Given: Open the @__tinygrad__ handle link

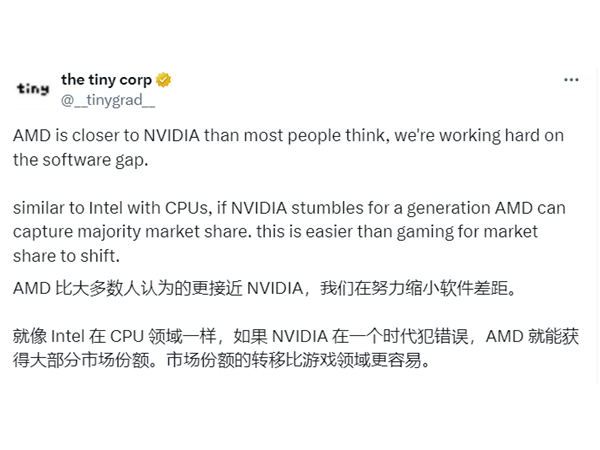Looking at the screenshot, I should pyautogui.click(x=108, y=100).
